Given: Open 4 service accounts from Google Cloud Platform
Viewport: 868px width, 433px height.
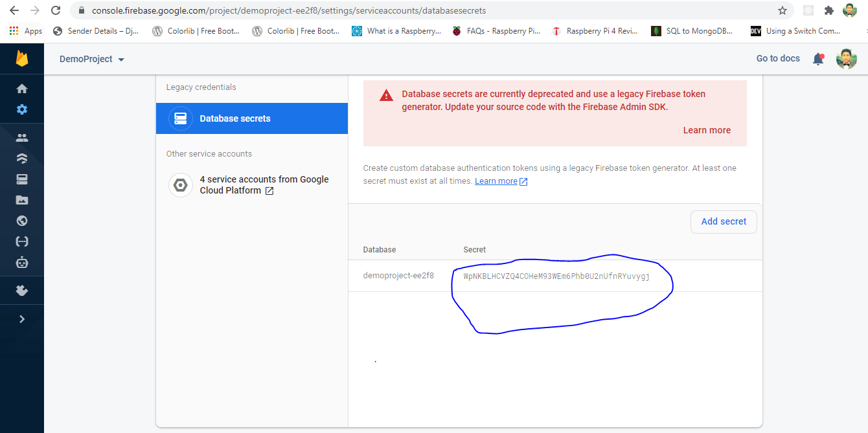Looking at the screenshot, I should (264, 185).
